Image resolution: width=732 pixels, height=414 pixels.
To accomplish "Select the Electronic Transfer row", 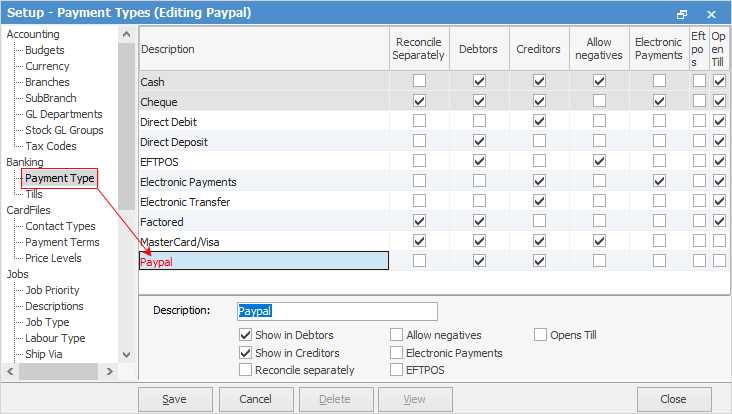I will [264, 201].
